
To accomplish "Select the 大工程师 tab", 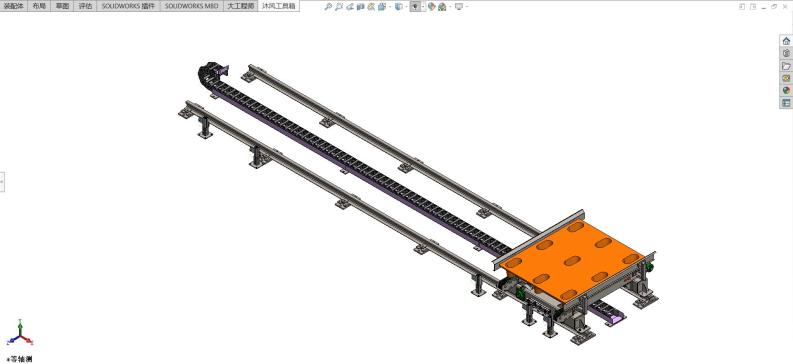I will pyautogui.click(x=241, y=6).
